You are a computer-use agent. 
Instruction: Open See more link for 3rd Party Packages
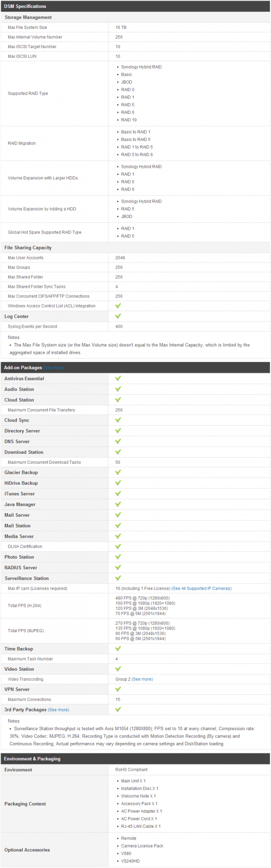click(x=59, y=710)
